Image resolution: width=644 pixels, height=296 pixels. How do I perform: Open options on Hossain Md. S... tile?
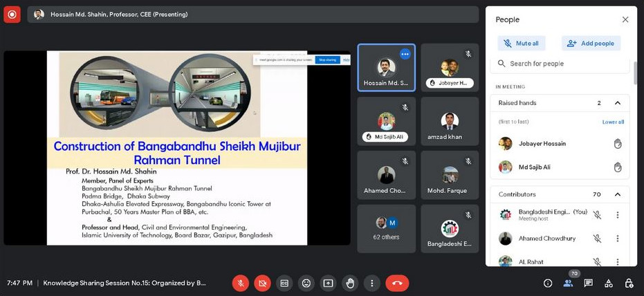(405, 54)
